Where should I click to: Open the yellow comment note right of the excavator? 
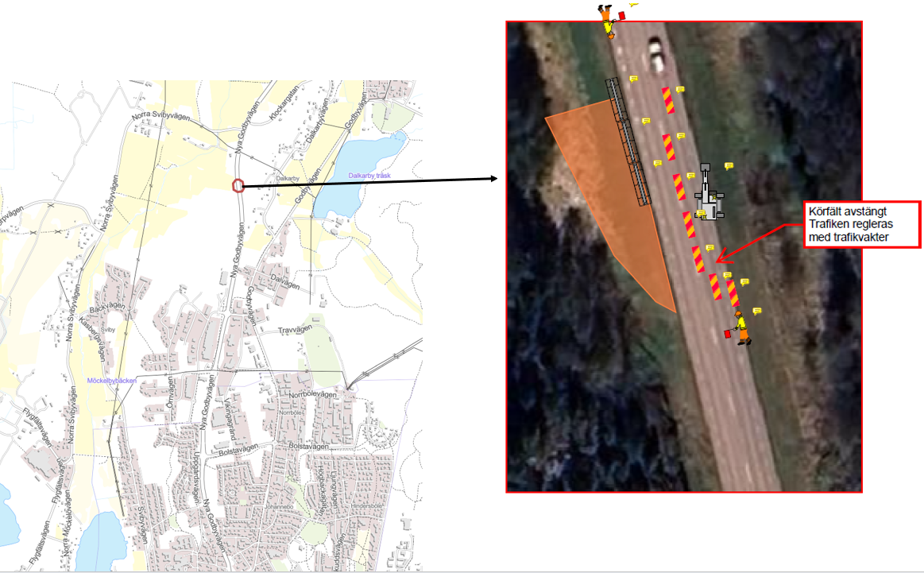[729, 165]
